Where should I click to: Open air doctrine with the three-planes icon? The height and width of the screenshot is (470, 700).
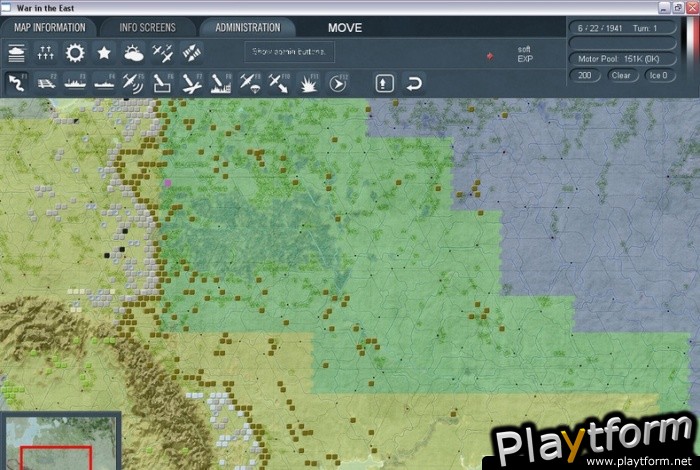(x=162, y=53)
